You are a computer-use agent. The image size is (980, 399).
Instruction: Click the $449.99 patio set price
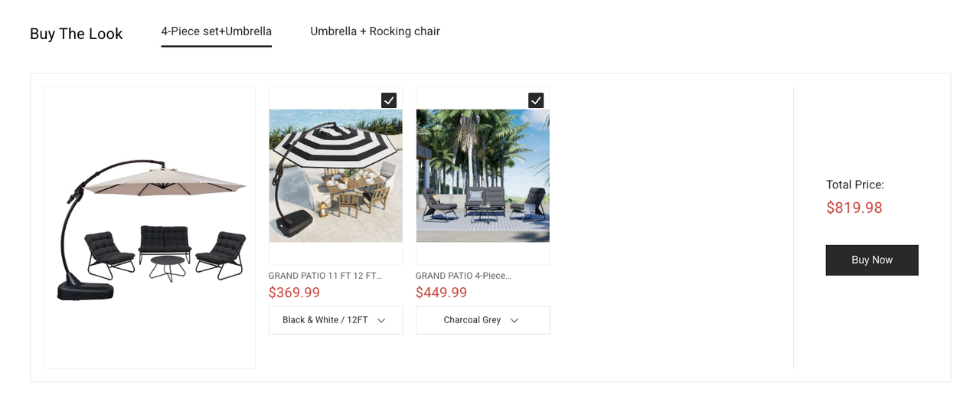coord(441,293)
